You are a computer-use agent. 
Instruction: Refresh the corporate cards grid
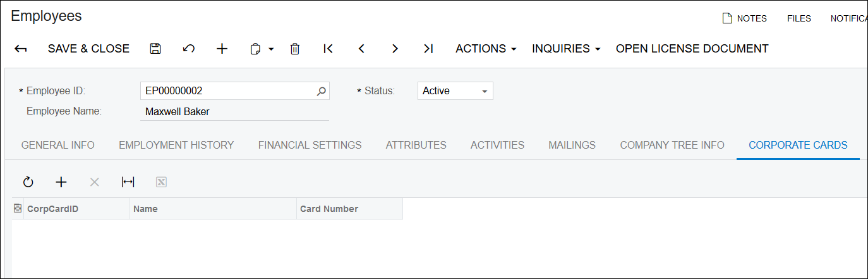(28, 182)
